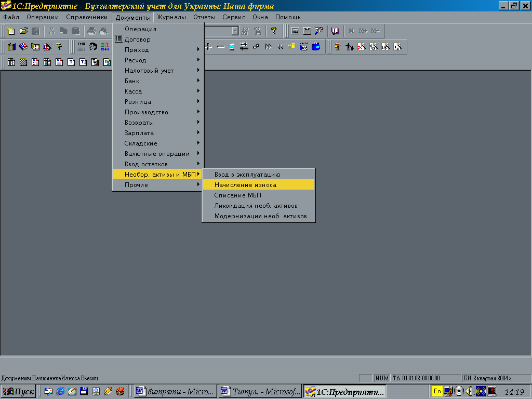The image size is (532, 399).
Task: Click the cash register toolbar icon
Action: pos(303,46)
